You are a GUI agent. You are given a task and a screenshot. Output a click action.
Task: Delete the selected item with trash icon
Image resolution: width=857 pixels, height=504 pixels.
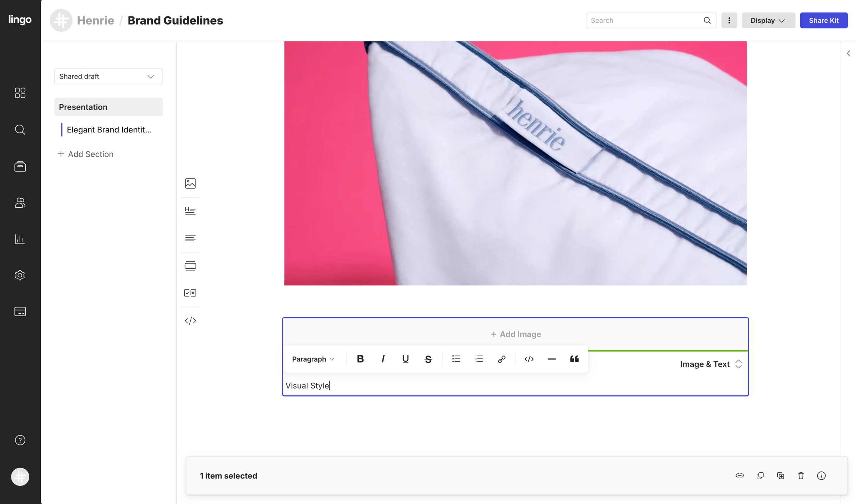click(801, 476)
